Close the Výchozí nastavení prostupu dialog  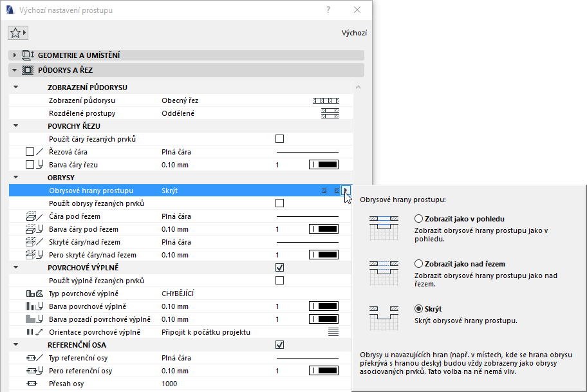357,10
